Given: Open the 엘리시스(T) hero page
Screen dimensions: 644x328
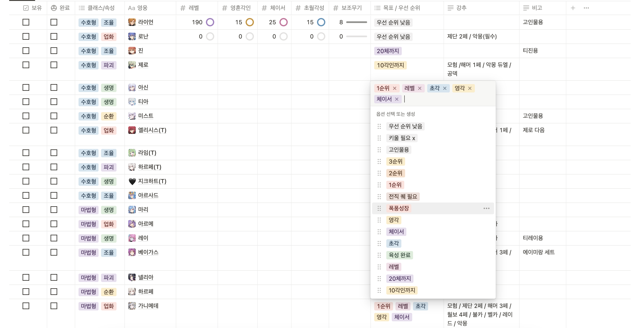Looking at the screenshot, I should click(x=152, y=130).
